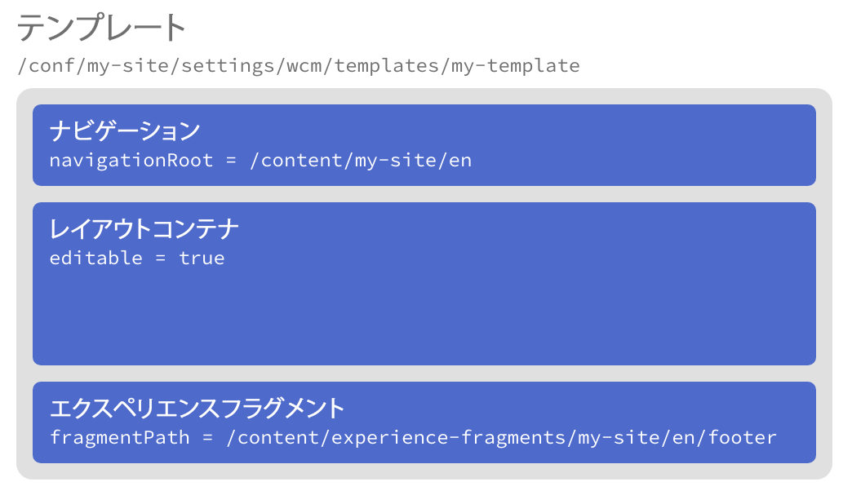Click the equals sign after navigationRoot

[x=231, y=161]
